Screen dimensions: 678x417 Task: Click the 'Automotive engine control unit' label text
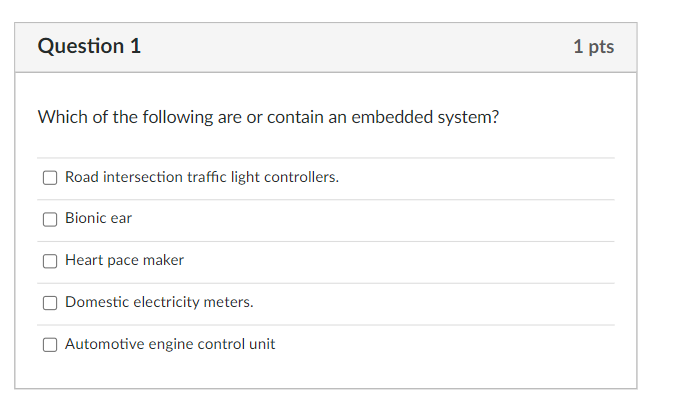[x=170, y=344]
